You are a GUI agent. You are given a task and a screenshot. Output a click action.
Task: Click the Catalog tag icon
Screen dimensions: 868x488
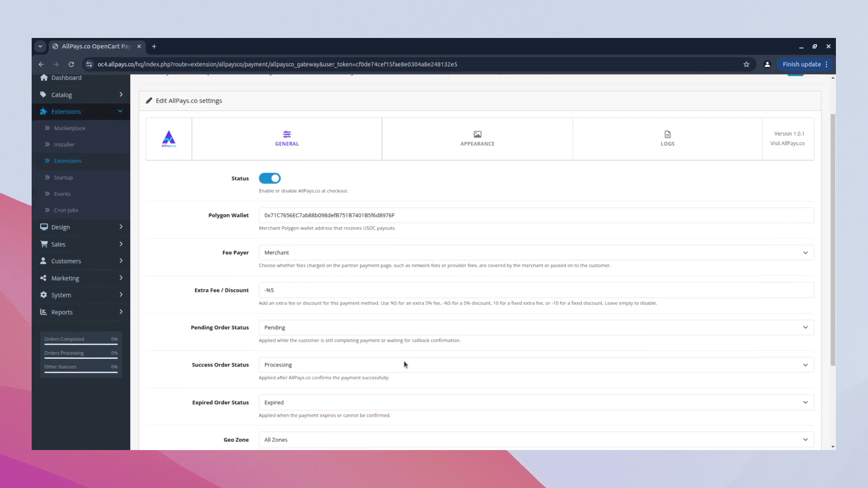[x=43, y=94]
